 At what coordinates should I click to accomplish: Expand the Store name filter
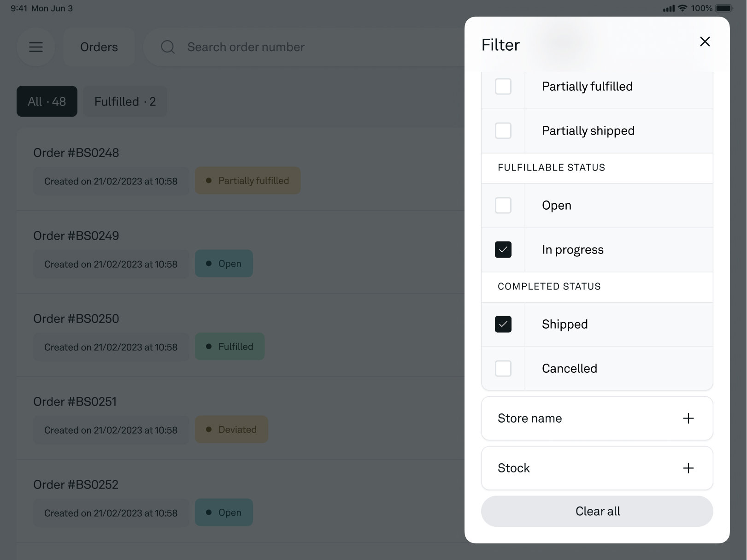coord(597,419)
